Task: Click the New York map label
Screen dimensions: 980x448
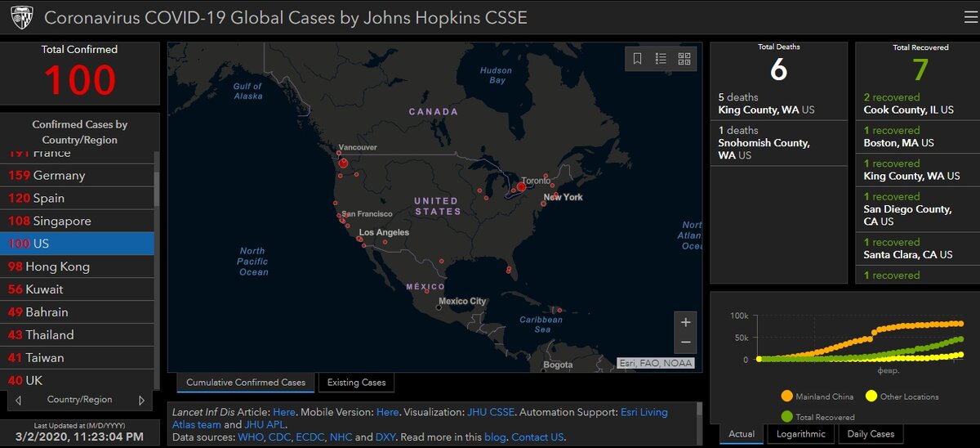Action: point(563,197)
